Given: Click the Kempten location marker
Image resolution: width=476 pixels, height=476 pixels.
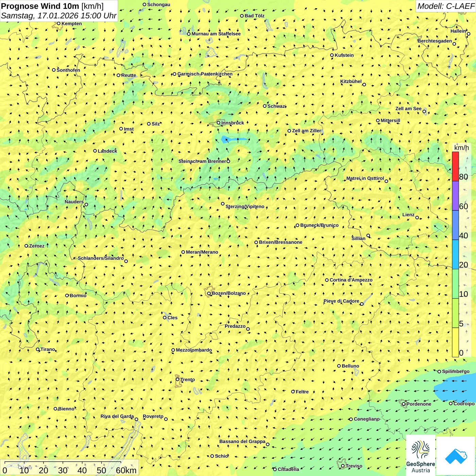Looking at the screenshot, I should pyautogui.click(x=59, y=23).
